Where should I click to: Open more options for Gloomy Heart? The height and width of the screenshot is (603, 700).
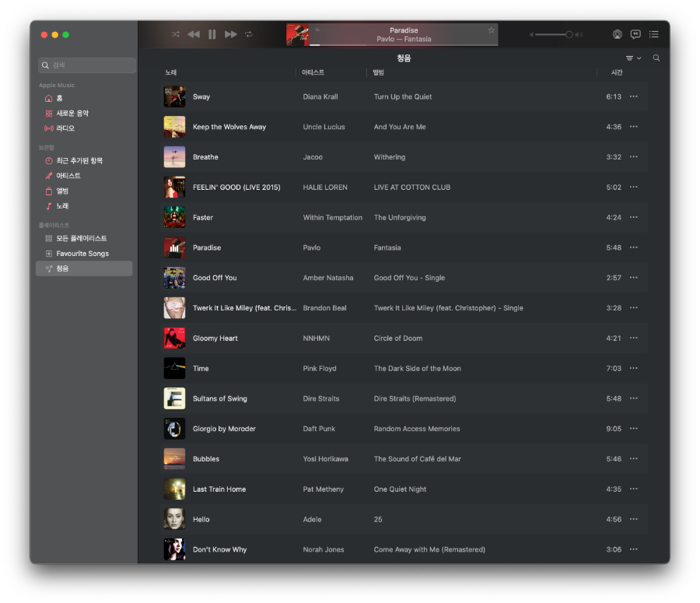(x=633, y=338)
